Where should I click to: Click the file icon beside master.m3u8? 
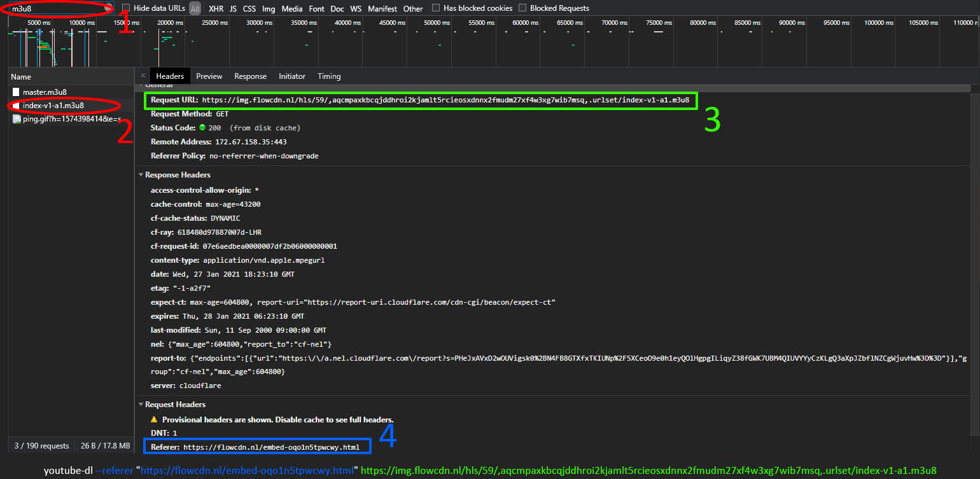[17, 92]
